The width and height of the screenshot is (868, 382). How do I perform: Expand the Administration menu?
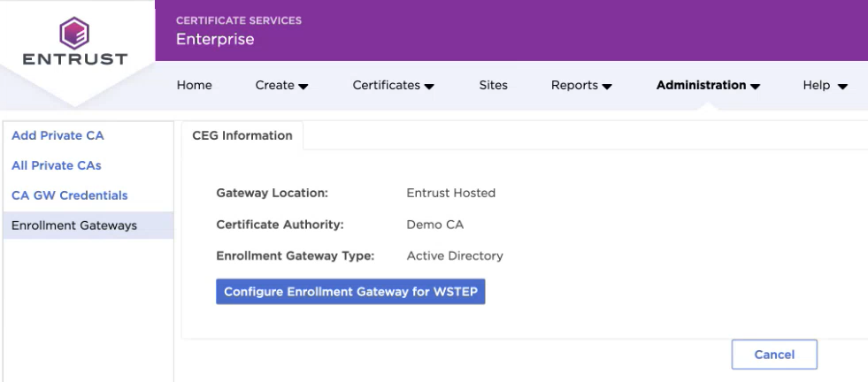708,86
